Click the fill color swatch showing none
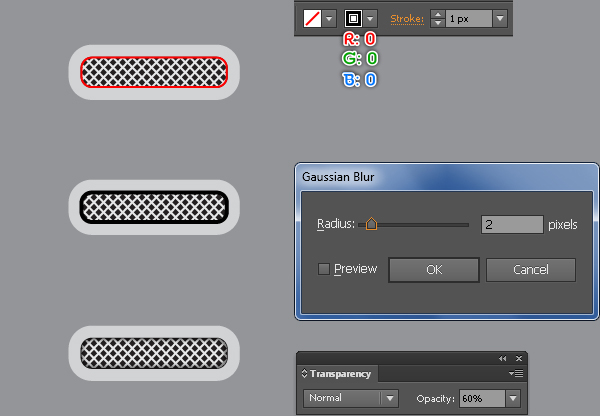600x416 pixels. click(x=312, y=18)
